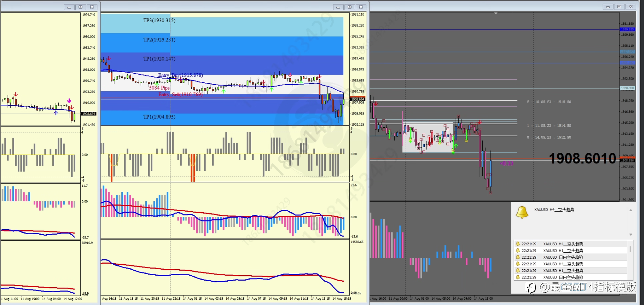Select the alert header XAUUSD H4 message text
Image resolution: width=644 pixels, height=305 pixels.
pos(554,210)
